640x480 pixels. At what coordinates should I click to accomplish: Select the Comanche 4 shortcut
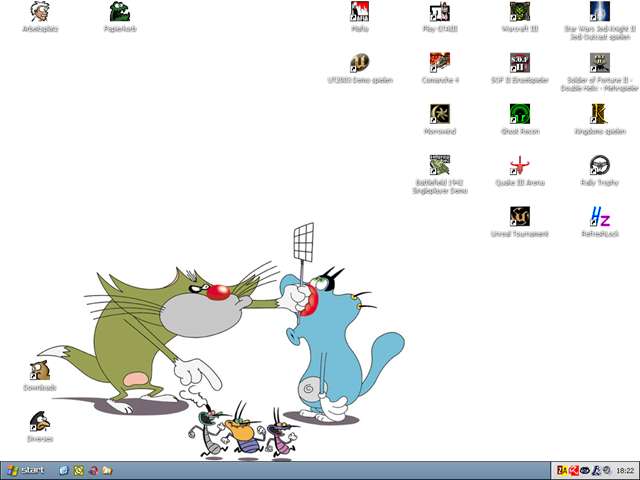pyautogui.click(x=440, y=63)
